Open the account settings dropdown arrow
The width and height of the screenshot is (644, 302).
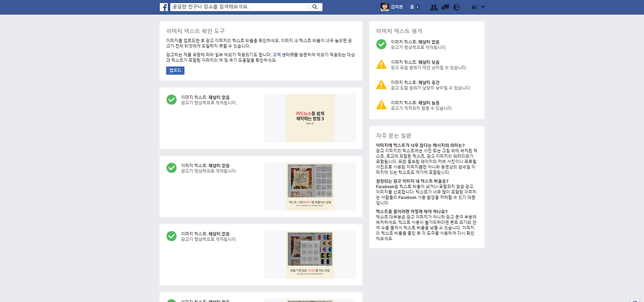482,7
